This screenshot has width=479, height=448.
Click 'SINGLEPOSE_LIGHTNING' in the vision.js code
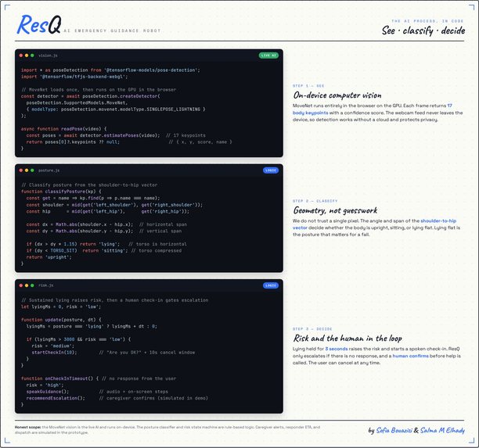174,109
